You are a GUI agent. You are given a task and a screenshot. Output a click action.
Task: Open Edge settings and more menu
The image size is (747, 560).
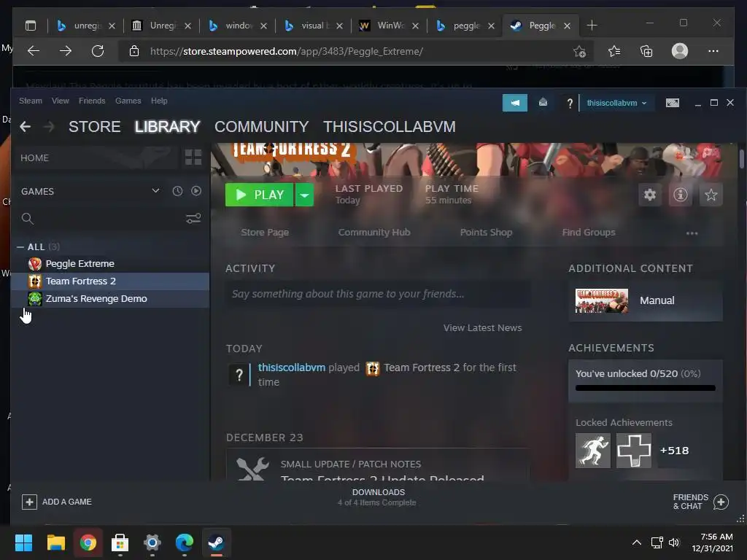(x=713, y=51)
